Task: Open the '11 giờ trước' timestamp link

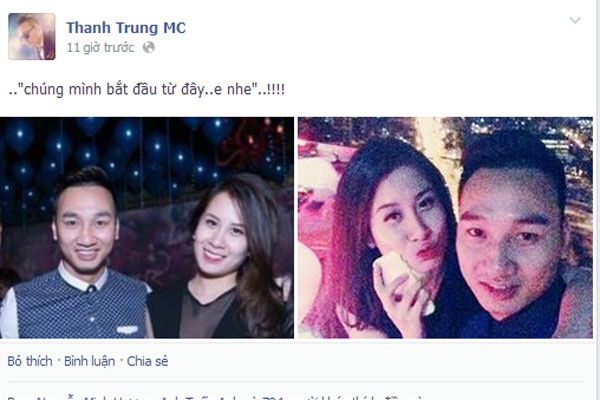Action: click(100, 47)
